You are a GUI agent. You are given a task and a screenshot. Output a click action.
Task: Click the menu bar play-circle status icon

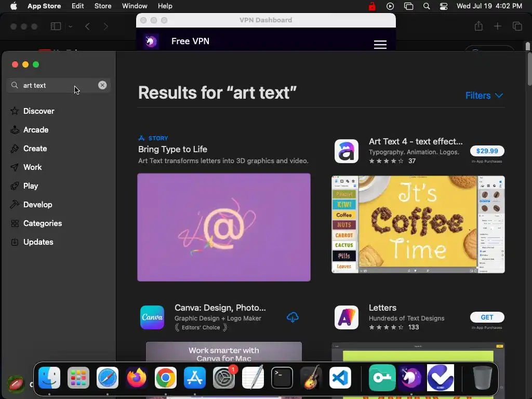coord(390,6)
